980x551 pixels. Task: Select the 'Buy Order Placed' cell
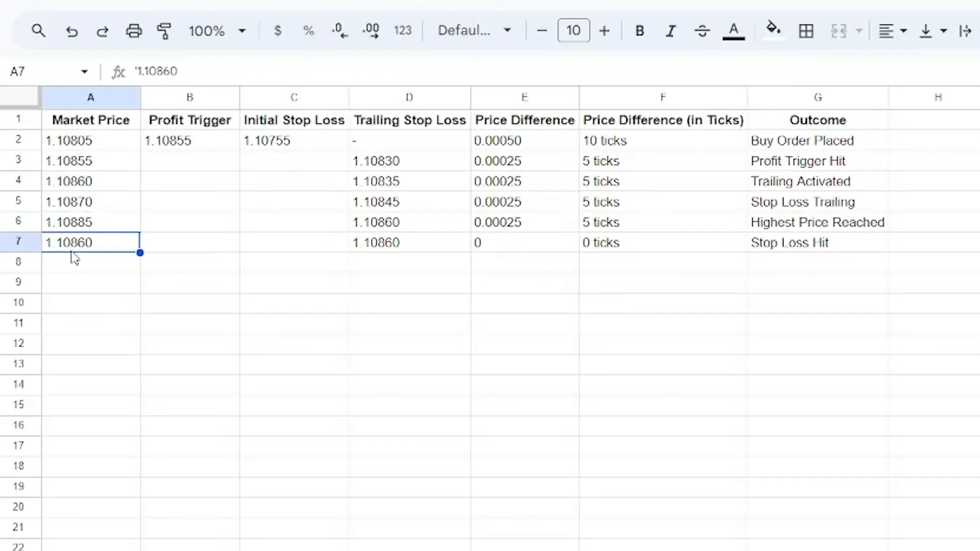[818, 140]
